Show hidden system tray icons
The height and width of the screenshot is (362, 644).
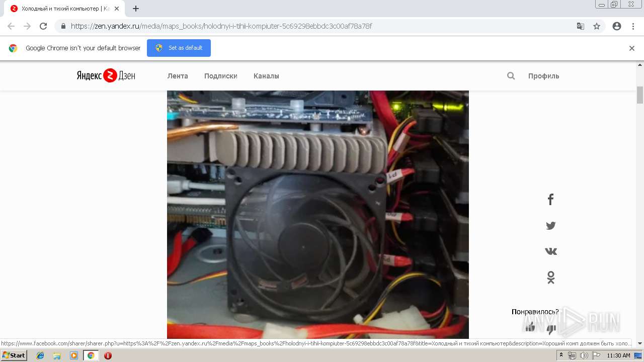coord(561,355)
